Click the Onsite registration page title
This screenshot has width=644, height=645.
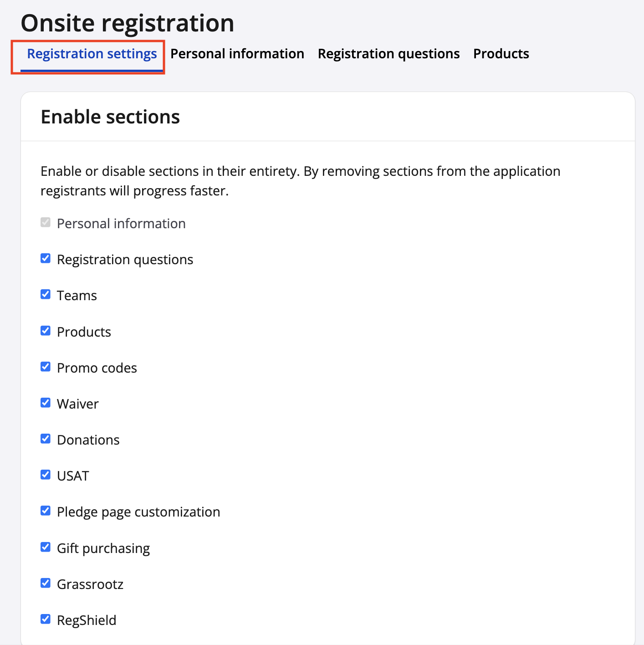[128, 23]
